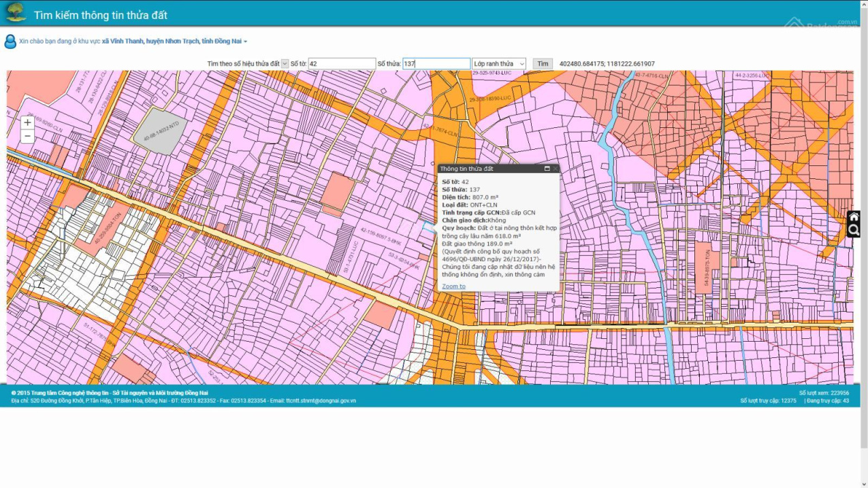868x488 pixels.
Task: Click the blue user avatar icon
Action: pos(10,42)
